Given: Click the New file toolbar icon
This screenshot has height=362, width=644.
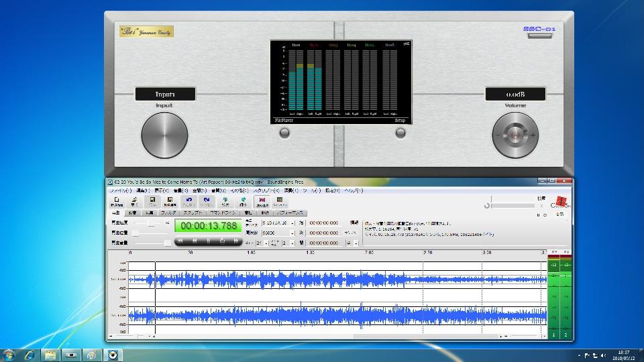Looking at the screenshot, I should (x=117, y=200).
